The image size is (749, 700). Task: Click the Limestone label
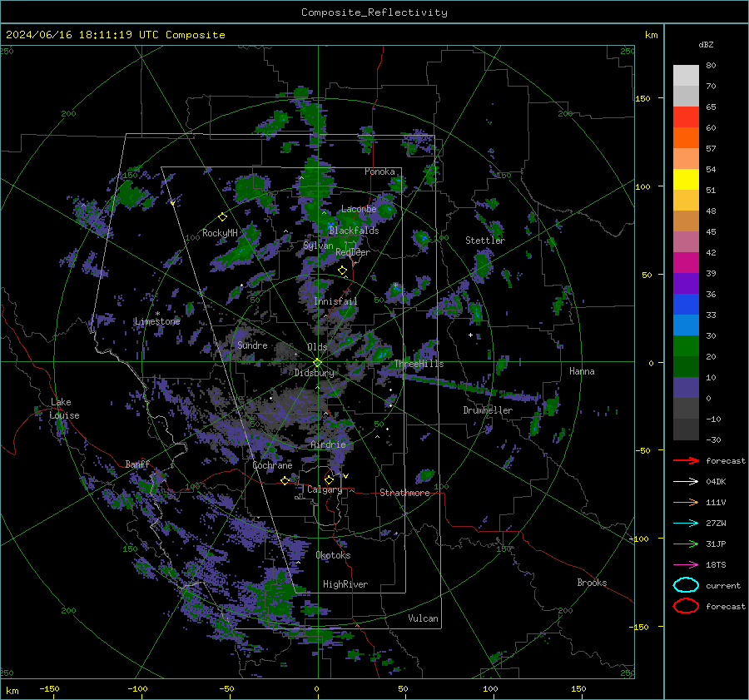tap(157, 321)
